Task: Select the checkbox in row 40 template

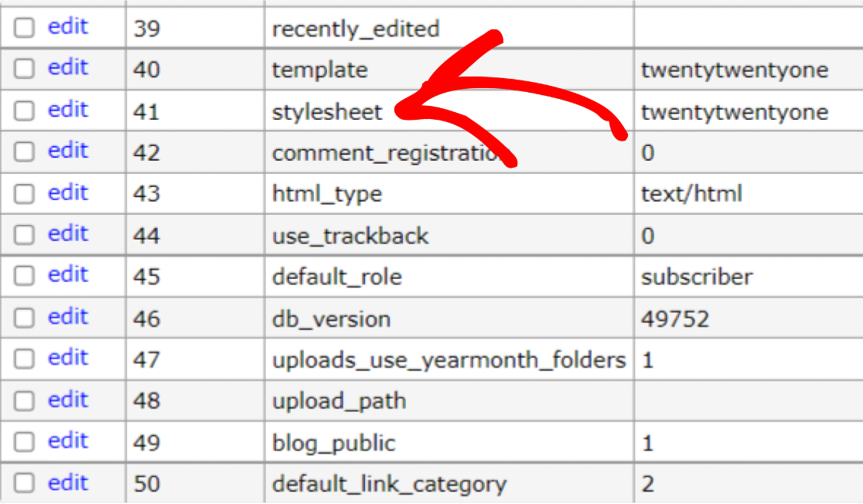Action: point(24,69)
